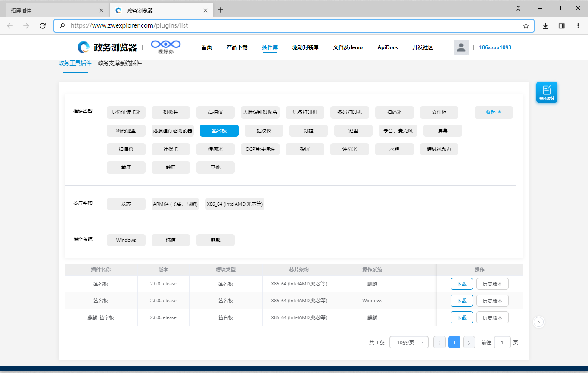Image resolution: width=588 pixels, height=373 pixels.
Task: Download the 麒麟-签字板 plugin
Action: [x=462, y=317]
